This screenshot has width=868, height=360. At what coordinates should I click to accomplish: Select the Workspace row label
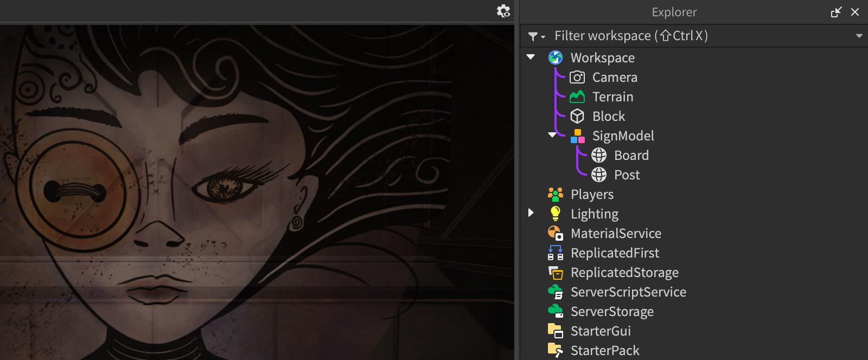pos(602,57)
